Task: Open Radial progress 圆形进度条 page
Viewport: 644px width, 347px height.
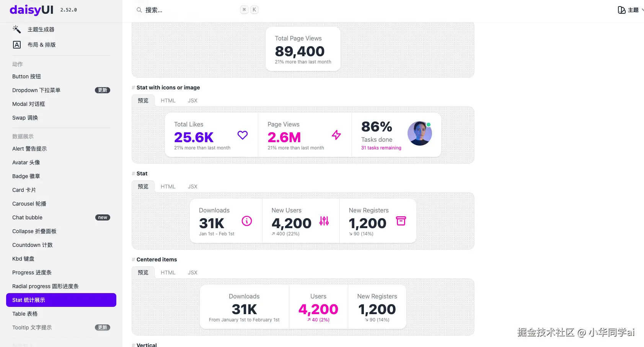Action: (46, 286)
